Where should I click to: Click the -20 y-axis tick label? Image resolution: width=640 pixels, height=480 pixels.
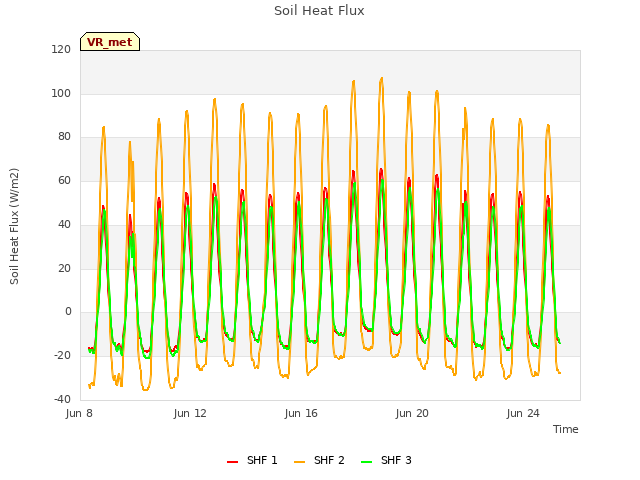pos(62,356)
